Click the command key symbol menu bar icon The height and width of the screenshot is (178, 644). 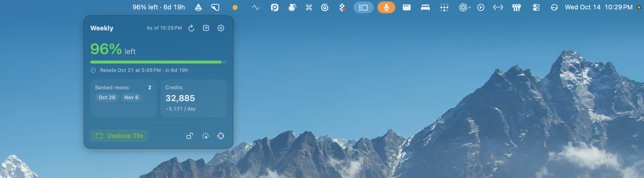[309, 7]
